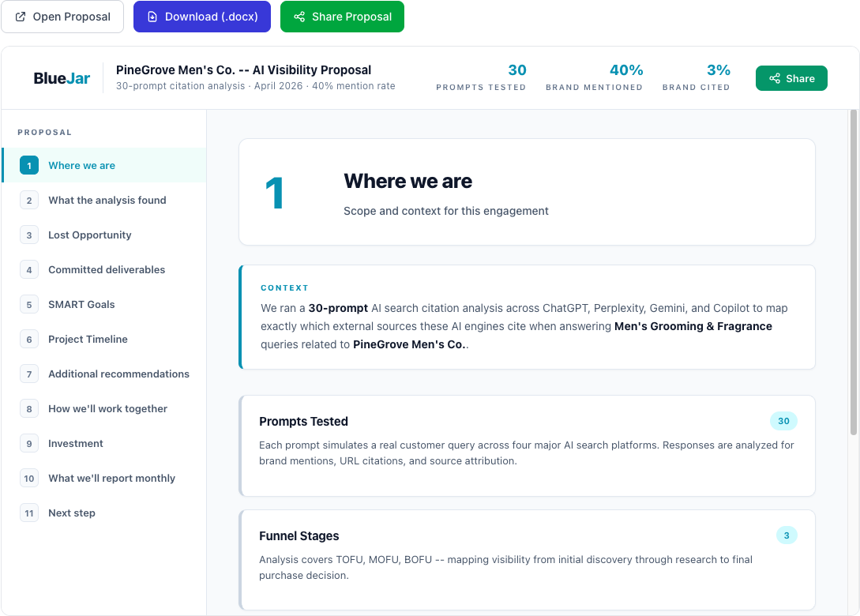Click the number 5 badge in sidebar
This screenshot has width=860, height=616.
[29, 304]
